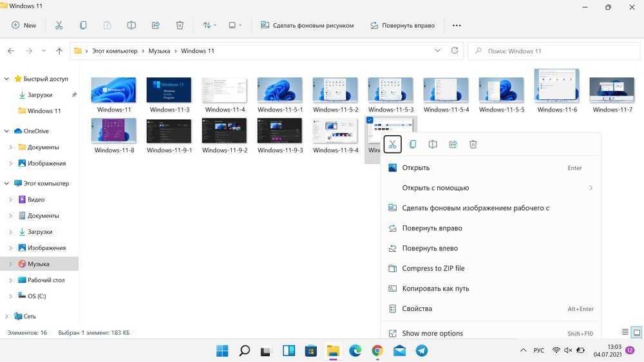Click the Delete trash icon in context menu
The height and width of the screenshot is (362, 644).
pos(473,144)
